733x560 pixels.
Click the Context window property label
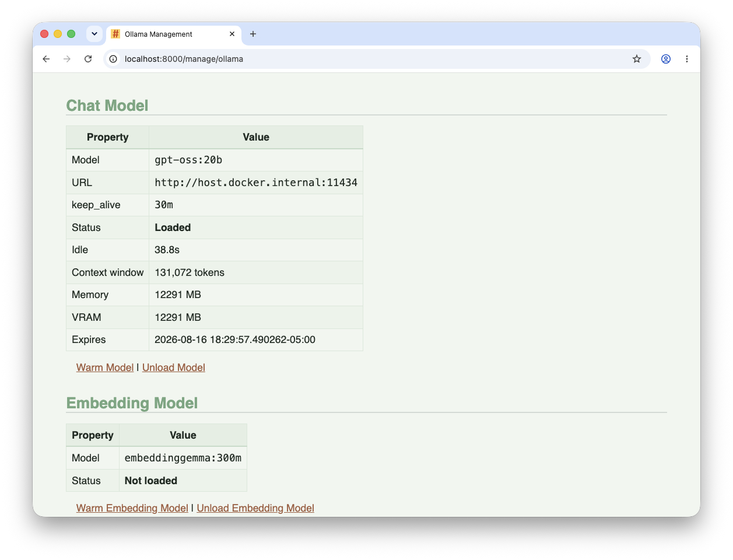[108, 272]
